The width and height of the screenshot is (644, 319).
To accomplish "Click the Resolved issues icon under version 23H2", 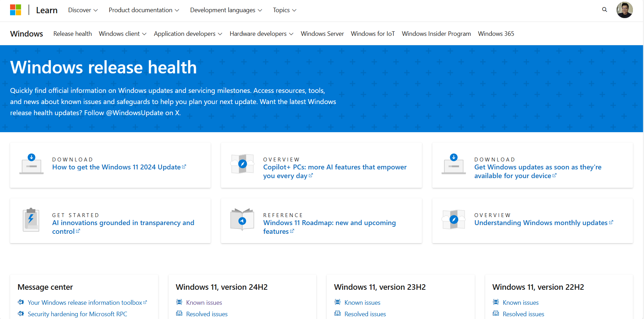I will tap(337, 313).
